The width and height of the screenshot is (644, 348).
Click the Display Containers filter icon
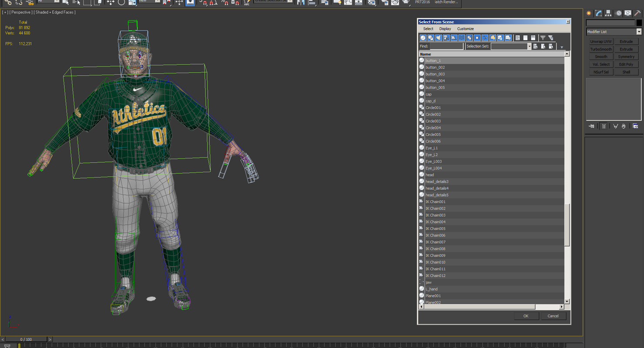[493, 38]
